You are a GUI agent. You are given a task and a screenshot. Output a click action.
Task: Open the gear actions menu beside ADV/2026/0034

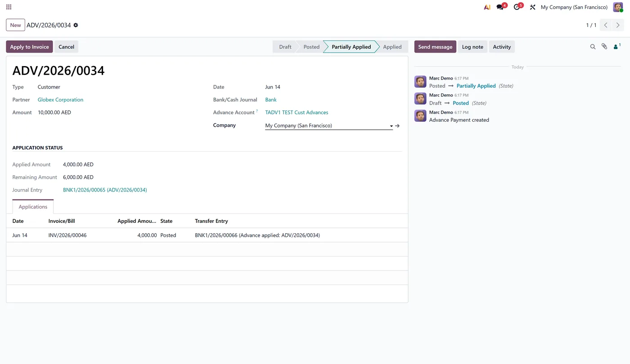pos(76,25)
